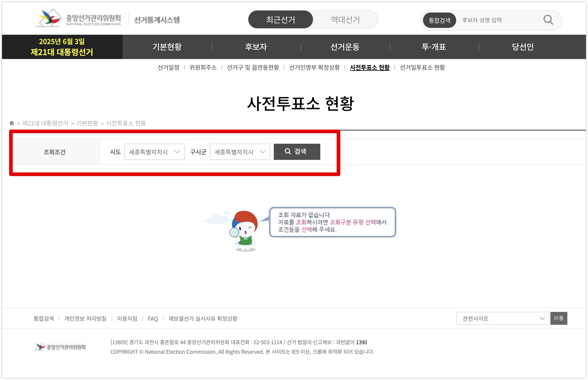Viewport: 588px width, 380px height.
Task: Select the 당선인 main menu
Action: (522, 47)
